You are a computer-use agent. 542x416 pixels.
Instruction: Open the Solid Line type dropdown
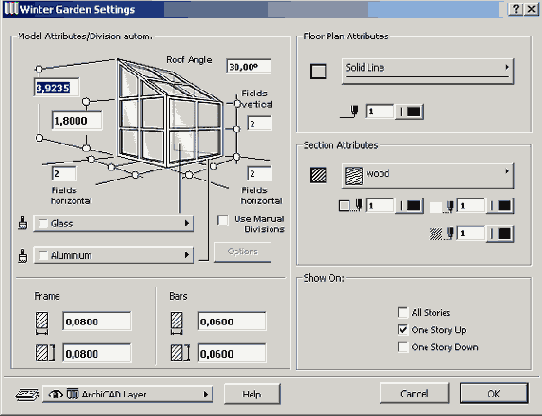click(x=428, y=71)
